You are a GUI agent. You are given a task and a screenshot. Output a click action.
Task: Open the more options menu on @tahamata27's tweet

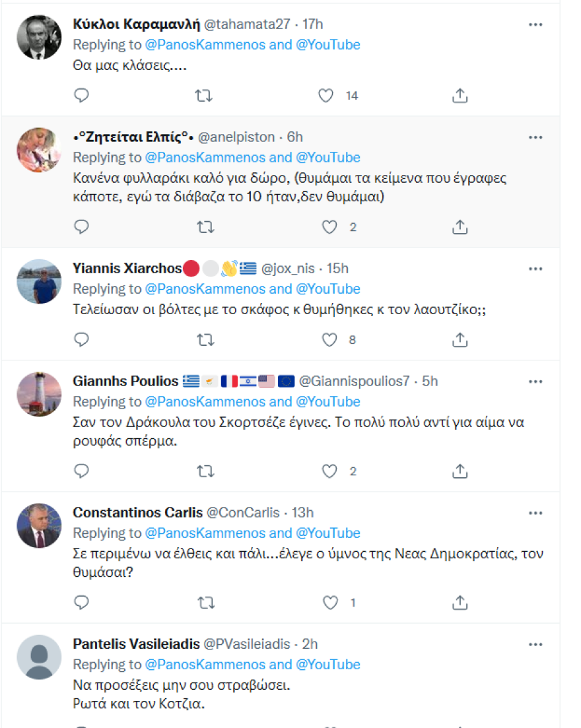tap(536, 24)
